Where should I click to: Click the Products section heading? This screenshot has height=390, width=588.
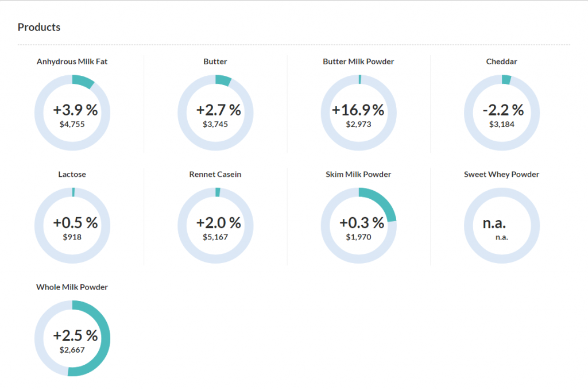[39, 27]
